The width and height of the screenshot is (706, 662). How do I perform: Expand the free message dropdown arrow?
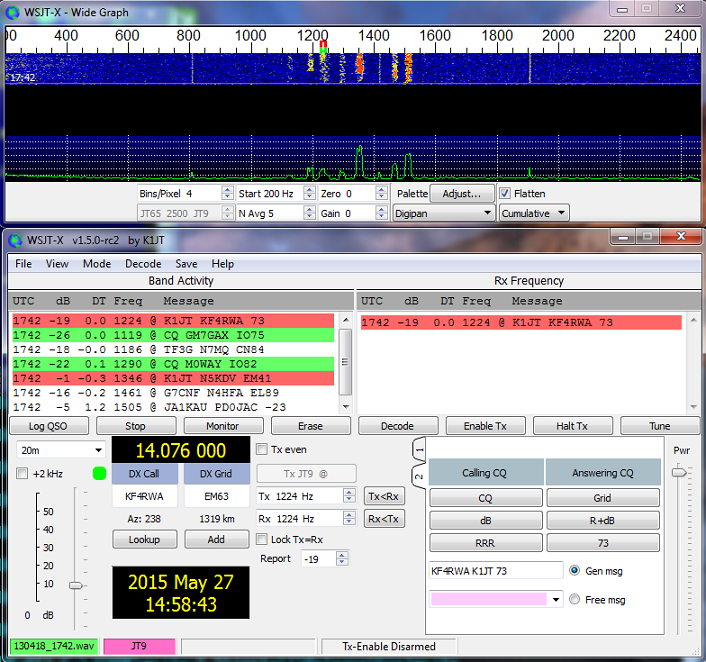pyautogui.click(x=556, y=600)
